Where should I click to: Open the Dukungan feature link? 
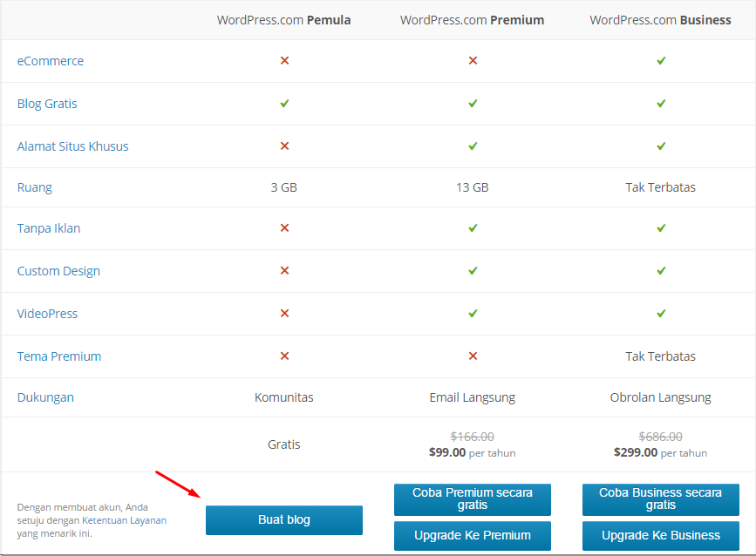click(x=44, y=397)
